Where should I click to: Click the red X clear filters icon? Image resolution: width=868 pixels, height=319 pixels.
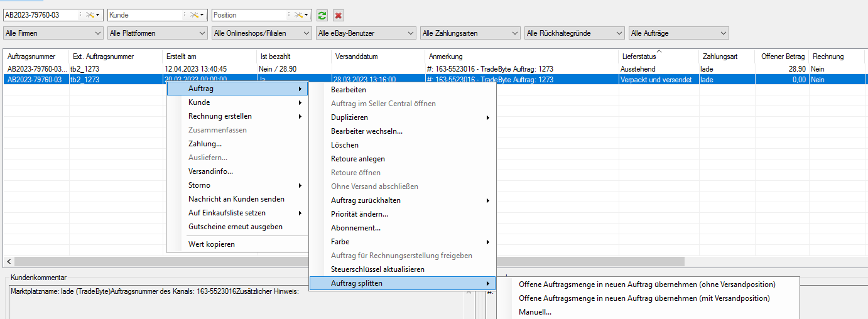339,15
